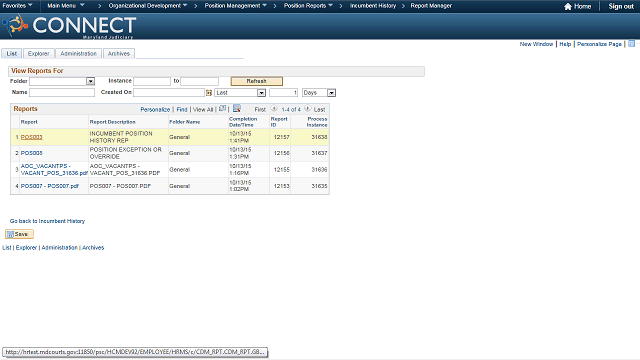Open the Created On calendar picker
This screenshot has height=360, width=640.
(x=209, y=93)
